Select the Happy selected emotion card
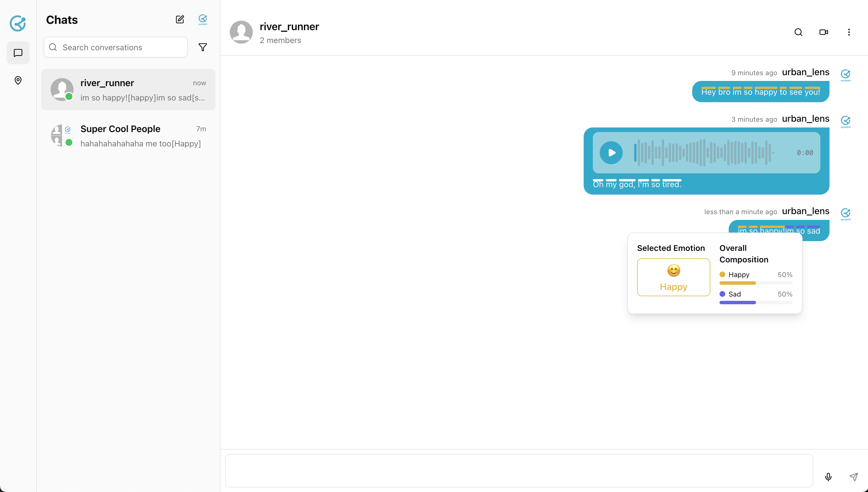Viewport: 868px width, 492px height. click(x=673, y=277)
